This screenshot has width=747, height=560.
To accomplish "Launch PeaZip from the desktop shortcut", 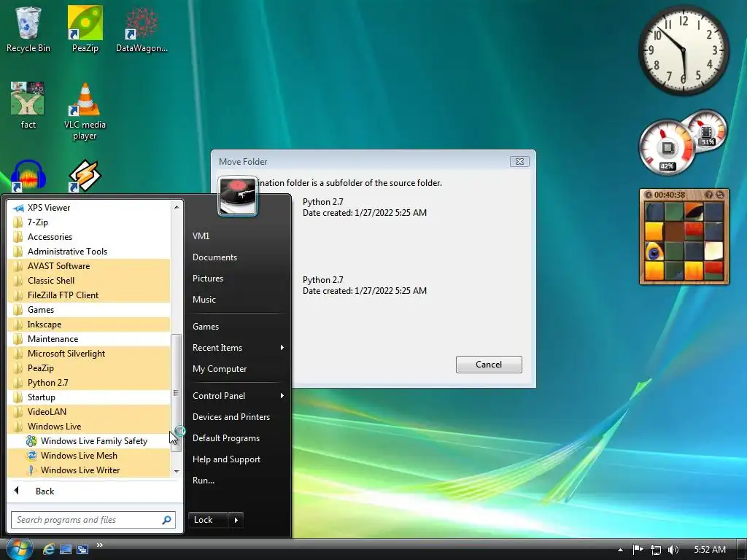I will click(x=85, y=28).
